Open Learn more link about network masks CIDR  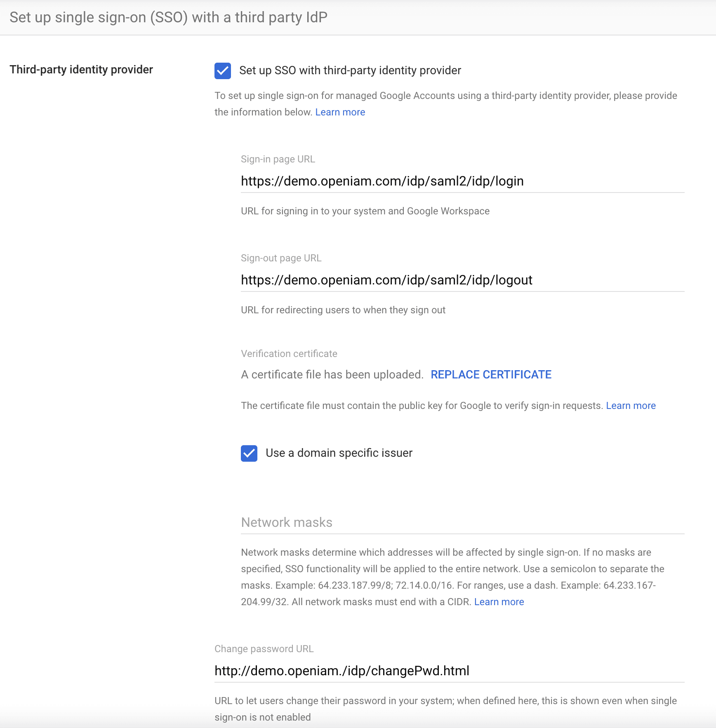499,602
